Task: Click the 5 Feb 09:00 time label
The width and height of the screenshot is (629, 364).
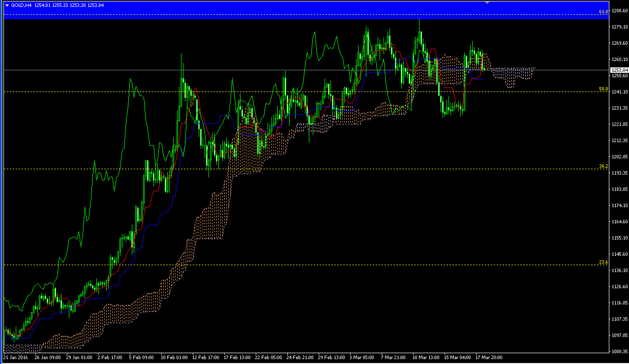Action: click(141, 357)
